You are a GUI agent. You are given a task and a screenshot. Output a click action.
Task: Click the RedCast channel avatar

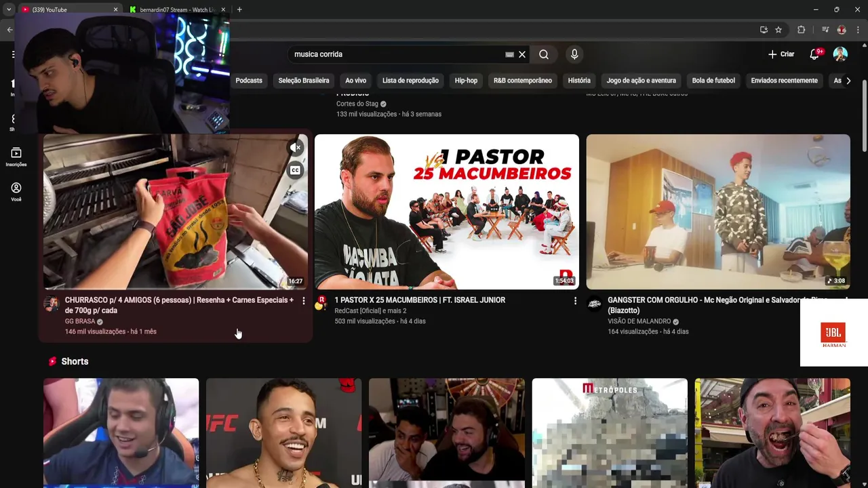(321, 303)
